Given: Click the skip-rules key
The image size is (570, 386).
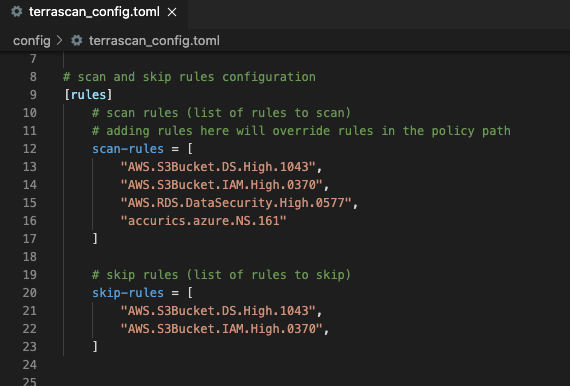Looking at the screenshot, I should [x=128, y=293].
